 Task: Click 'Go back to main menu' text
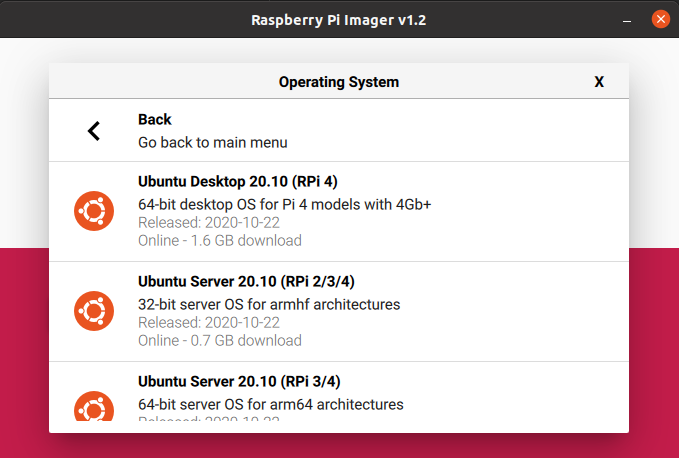[213, 142]
